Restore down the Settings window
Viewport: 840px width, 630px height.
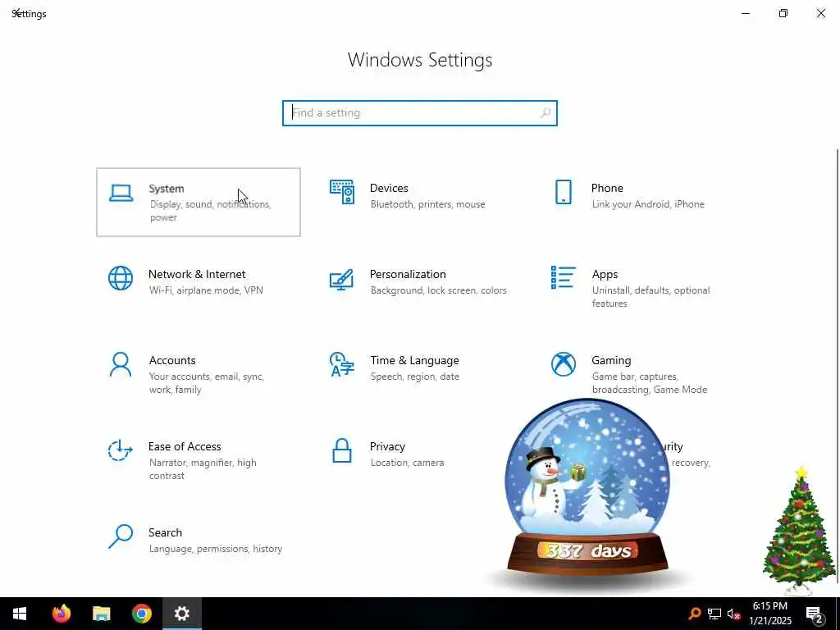[x=783, y=13]
